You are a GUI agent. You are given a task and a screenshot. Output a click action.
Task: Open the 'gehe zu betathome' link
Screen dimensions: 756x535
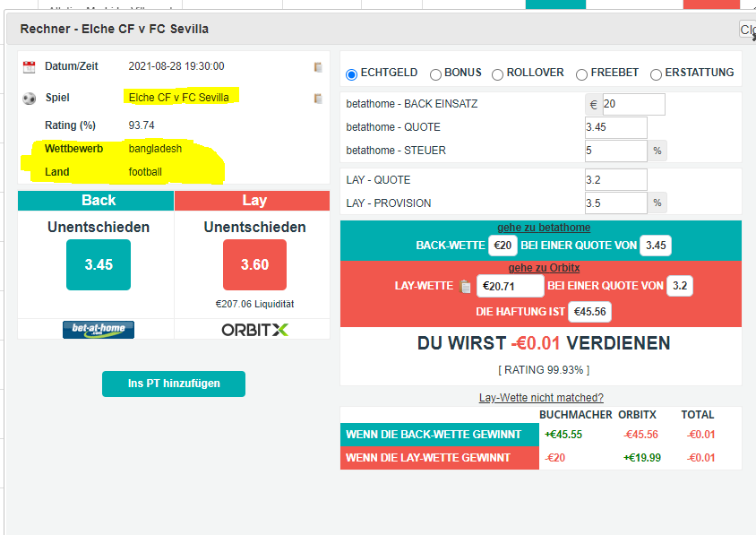coord(544,228)
